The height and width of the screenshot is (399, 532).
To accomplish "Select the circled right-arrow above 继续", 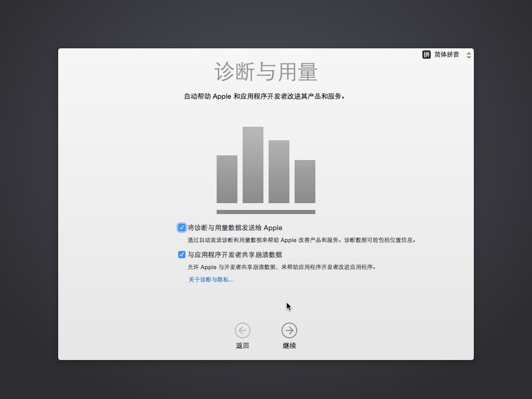I will click(x=289, y=330).
